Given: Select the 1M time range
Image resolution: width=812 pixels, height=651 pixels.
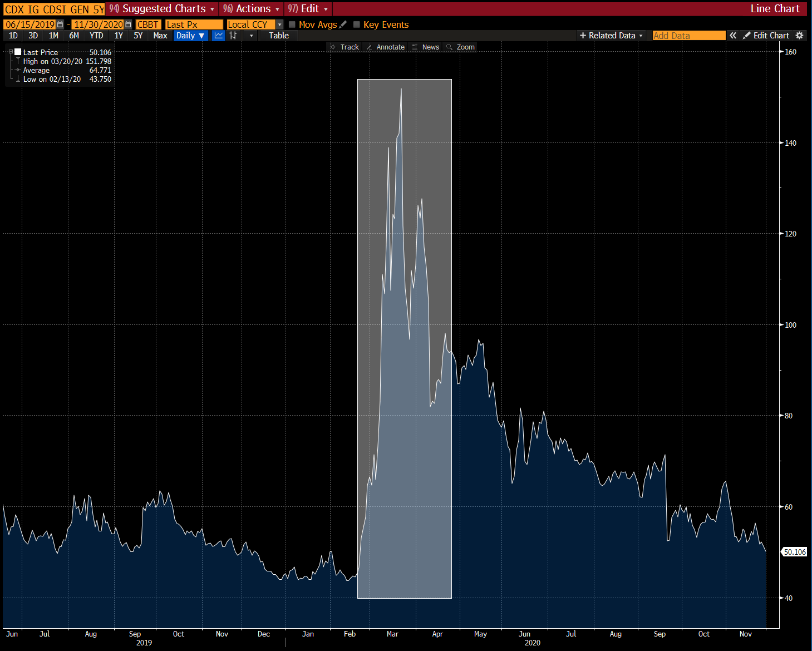Looking at the screenshot, I should click(x=53, y=35).
